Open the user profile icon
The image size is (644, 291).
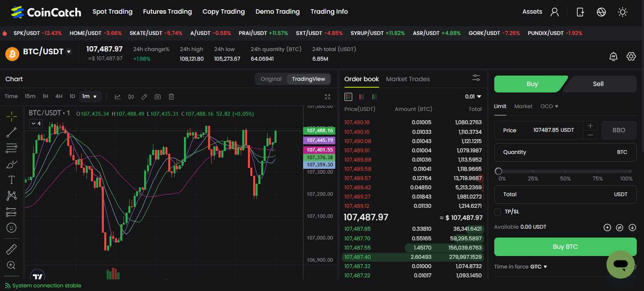tap(555, 12)
